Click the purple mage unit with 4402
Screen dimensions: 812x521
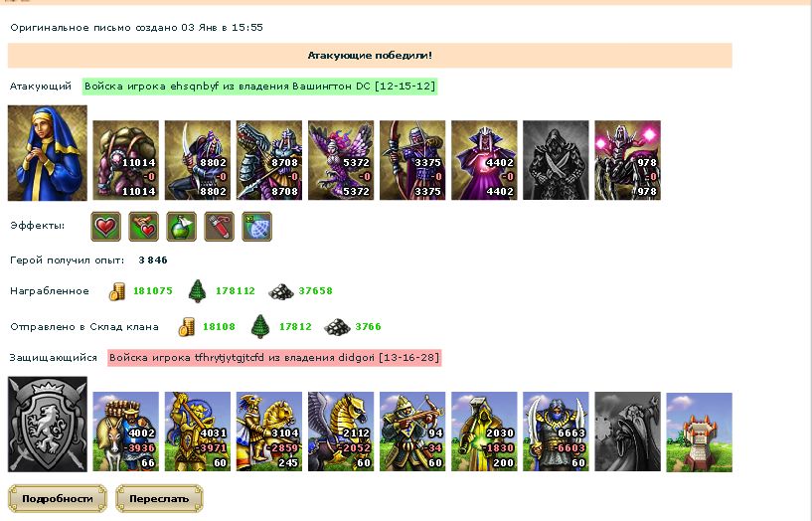[484, 160]
